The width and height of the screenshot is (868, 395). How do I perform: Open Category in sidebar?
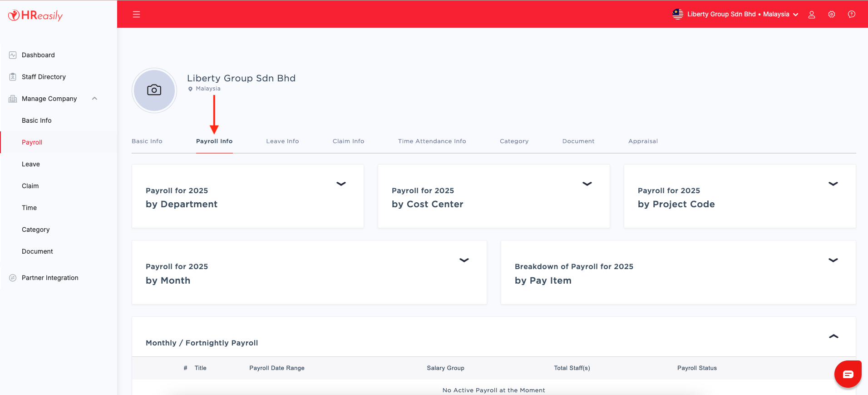(x=36, y=230)
